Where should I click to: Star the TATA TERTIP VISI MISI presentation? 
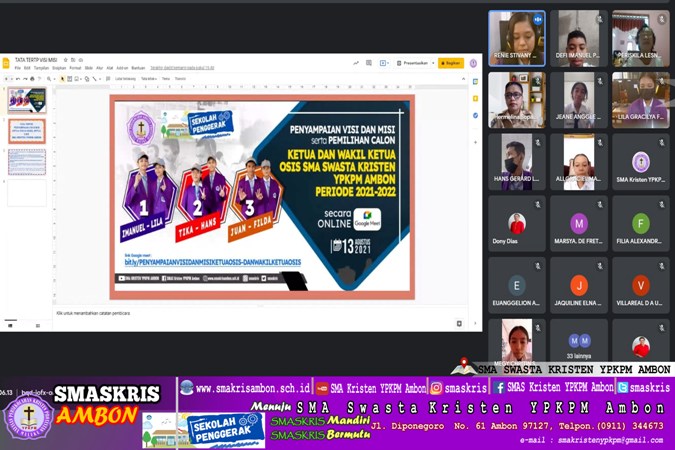[x=65, y=60]
